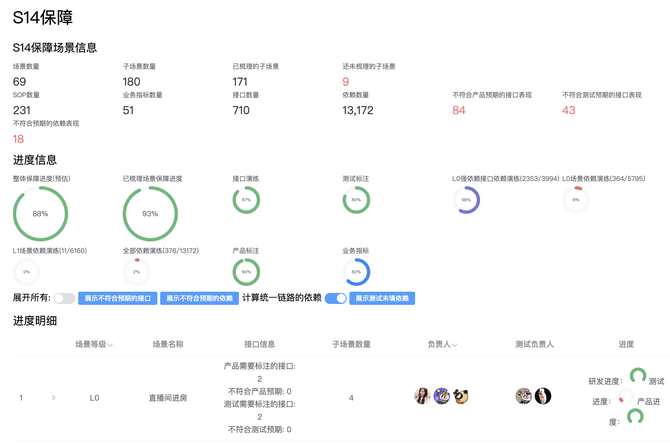
Task: Click the 93% 已梳理场景保障进度 circle
Action: click(150, 214)
